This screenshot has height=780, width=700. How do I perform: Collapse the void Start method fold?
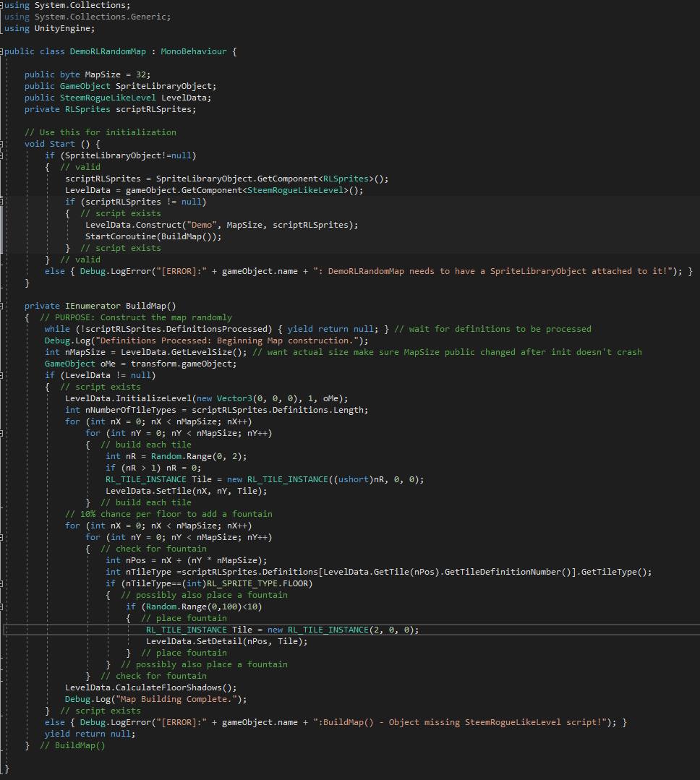tap(1, 145)
